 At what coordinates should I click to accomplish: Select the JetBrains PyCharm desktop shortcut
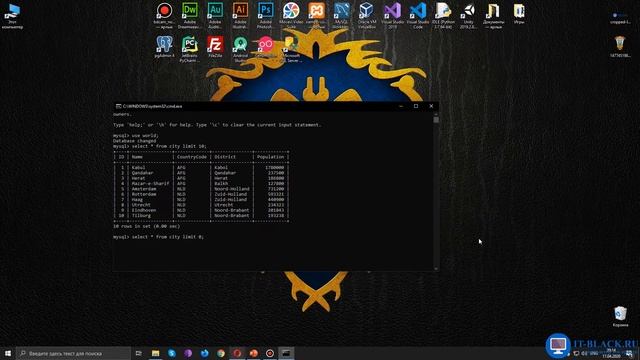[189, 49]
